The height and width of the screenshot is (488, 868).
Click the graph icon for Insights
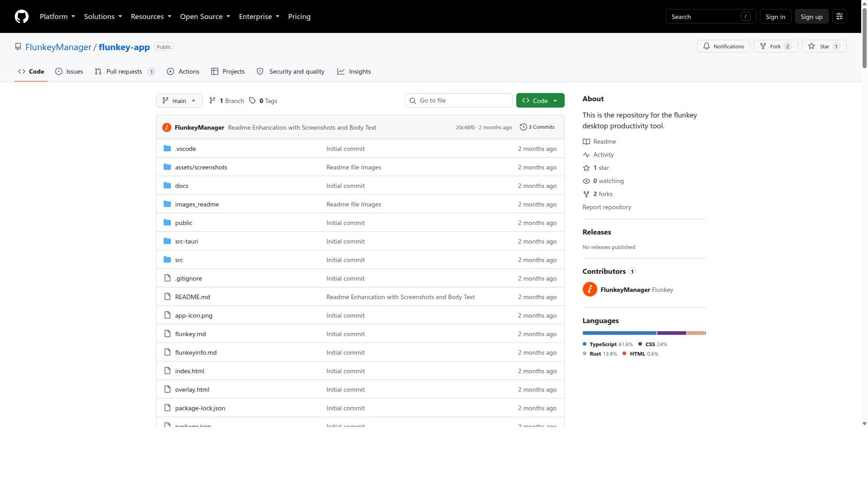pyautogui.click(x=341, y=72)
